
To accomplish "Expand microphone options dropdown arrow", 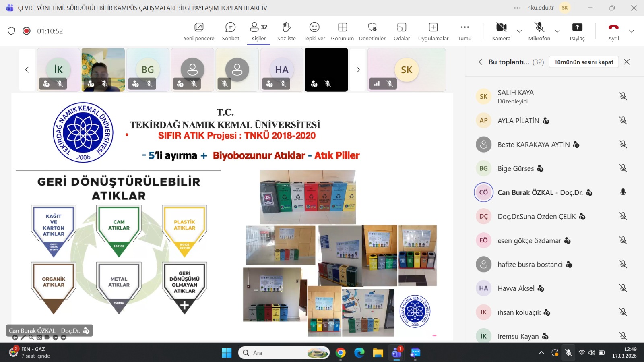I will 557,31.
